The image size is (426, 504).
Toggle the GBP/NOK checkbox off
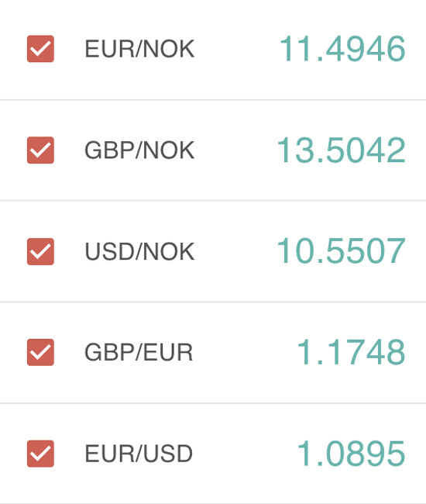(40, 150)
